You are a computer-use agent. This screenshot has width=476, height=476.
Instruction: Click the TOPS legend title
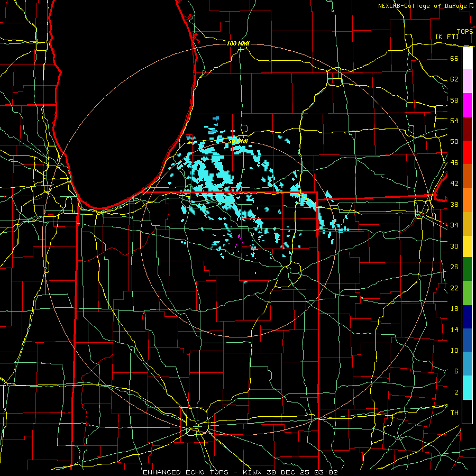[x=465, y=31]
